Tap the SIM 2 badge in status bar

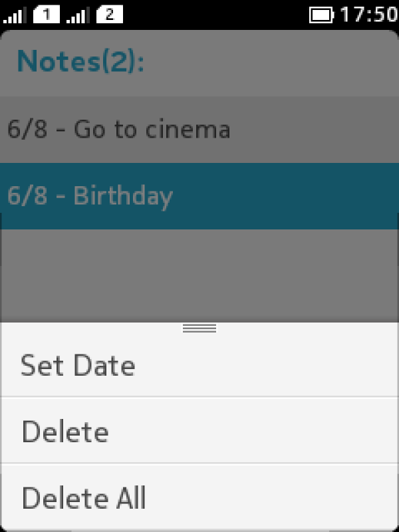click(110, 14)
